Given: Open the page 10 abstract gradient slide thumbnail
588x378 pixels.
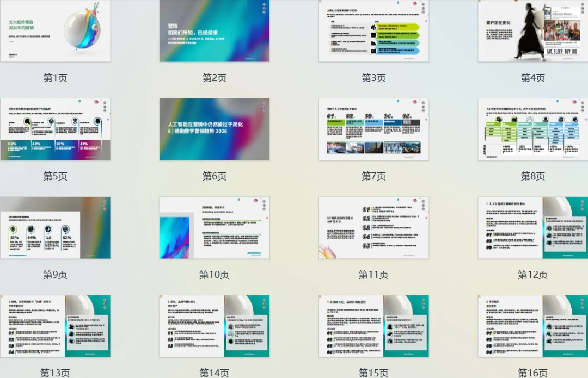Looking at the screenshot, I should click(x=215, y=228).
